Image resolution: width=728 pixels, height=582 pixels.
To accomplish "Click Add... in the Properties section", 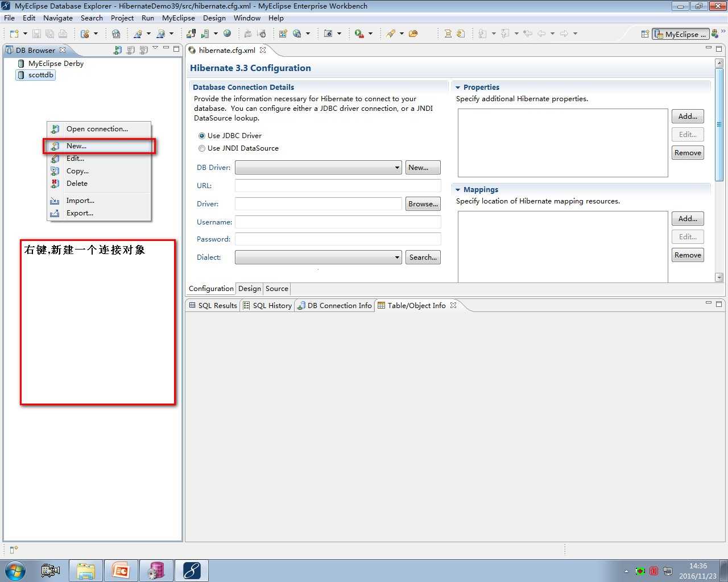I will [688, 117].
